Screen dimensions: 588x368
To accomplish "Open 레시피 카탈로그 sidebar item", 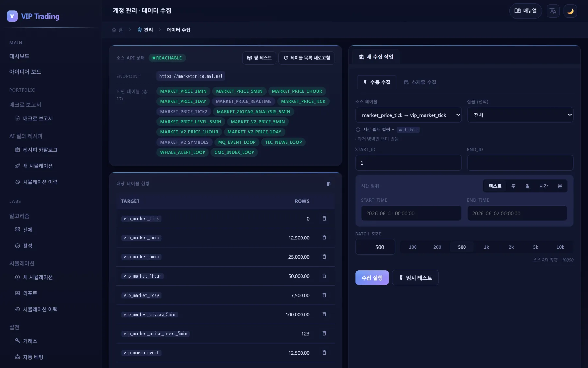I will point(36,150).
